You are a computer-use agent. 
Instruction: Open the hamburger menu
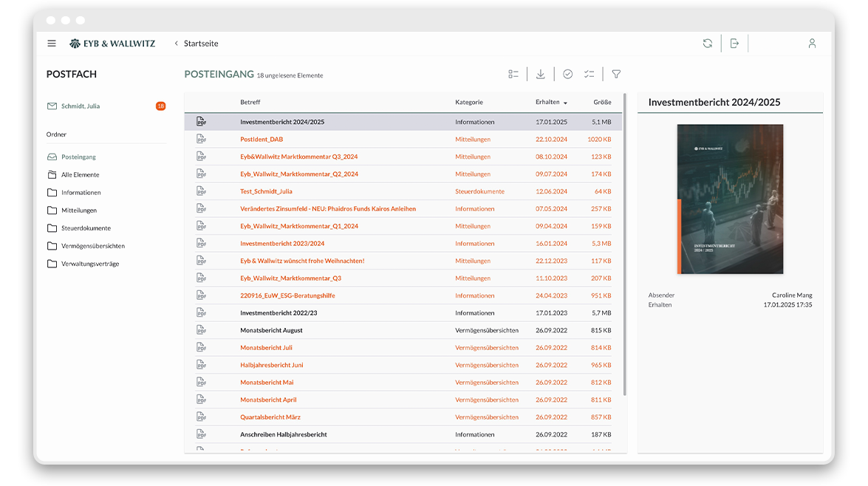coord(52,43)
